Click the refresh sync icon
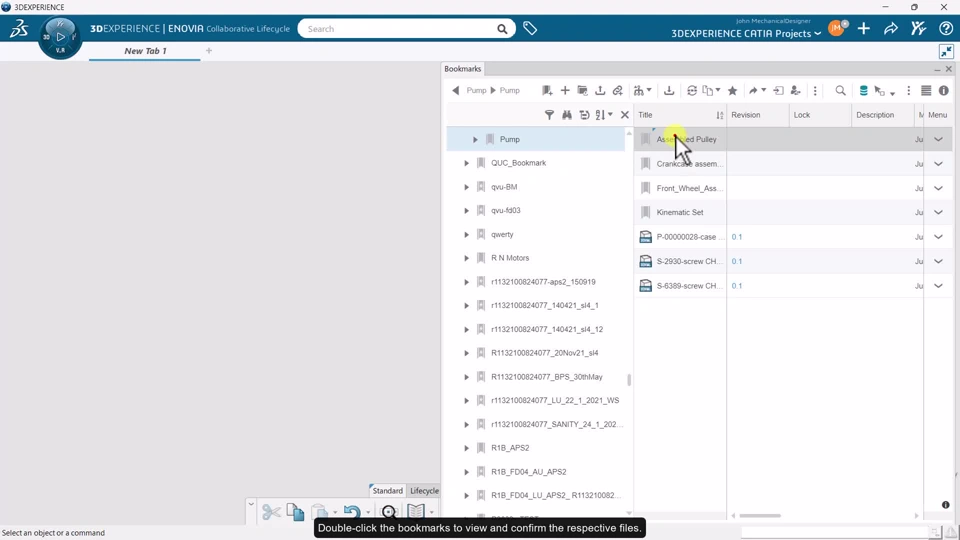This screenshot has width=960, height=540. coord(691,91)
